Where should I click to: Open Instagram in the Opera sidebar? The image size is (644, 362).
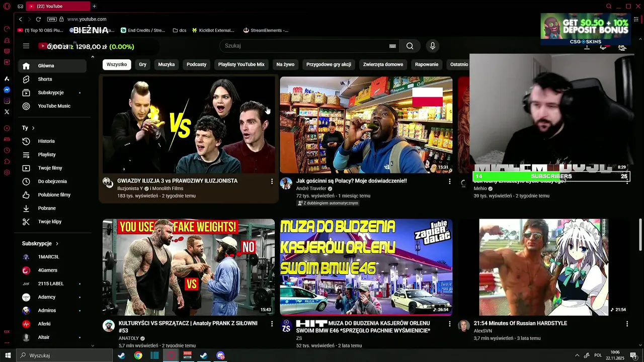tap(7, 101)
